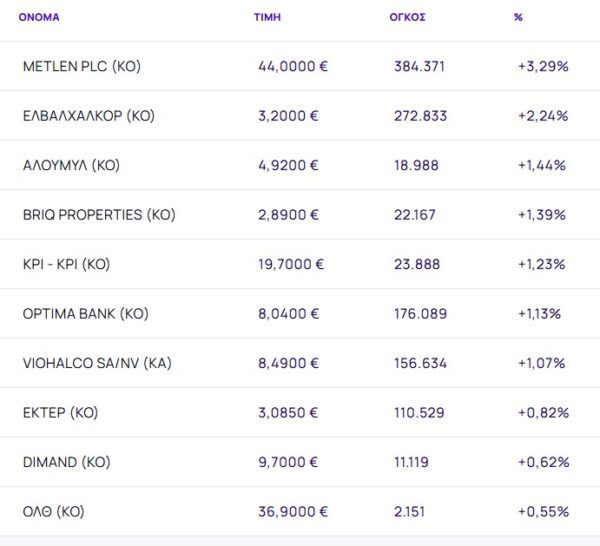Open ΕΛΒΑΛΧΑΛΚΟΡ (ΚΟ) stock link

click(x=88, y=115)
